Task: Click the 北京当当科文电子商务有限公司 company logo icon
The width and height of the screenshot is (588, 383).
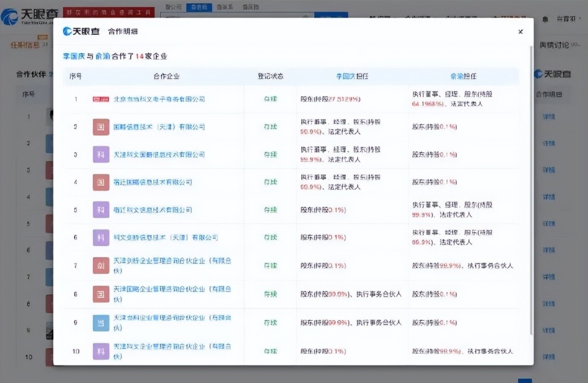Action: 101,99
